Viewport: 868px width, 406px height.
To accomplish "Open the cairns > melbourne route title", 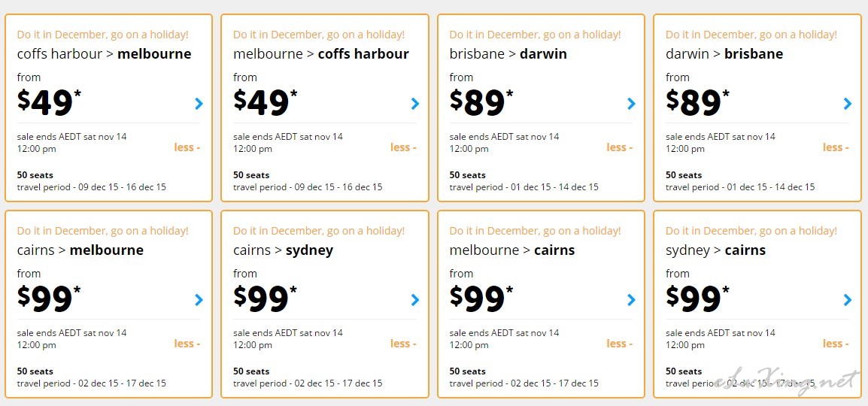I will [x=80, y=250].
